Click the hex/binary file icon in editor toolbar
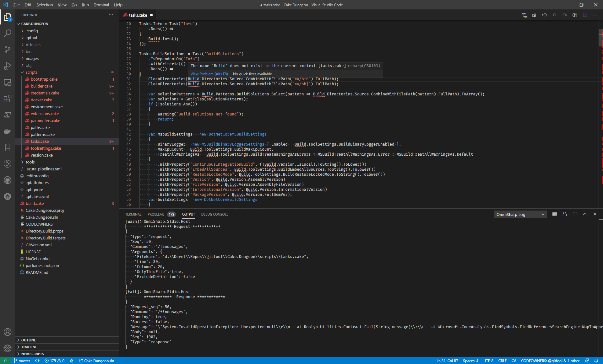The height and width of the screenshot is (364, 603). pos(534,15)
